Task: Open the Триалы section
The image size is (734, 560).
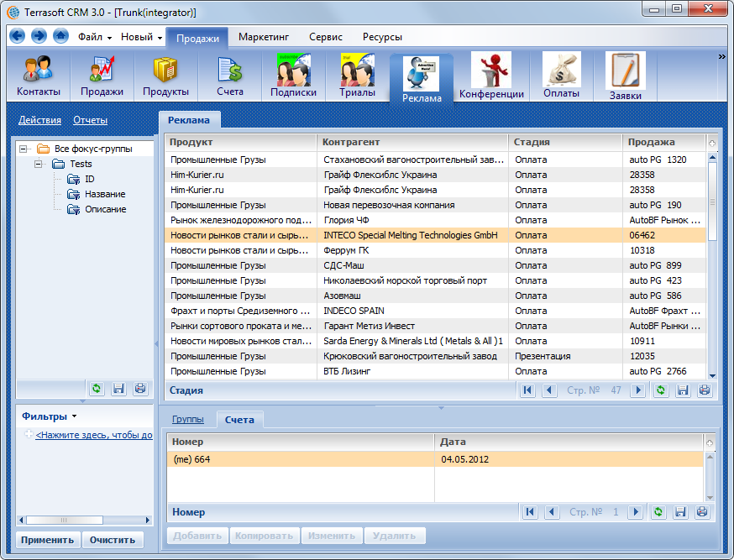Action: pos(357,76)
